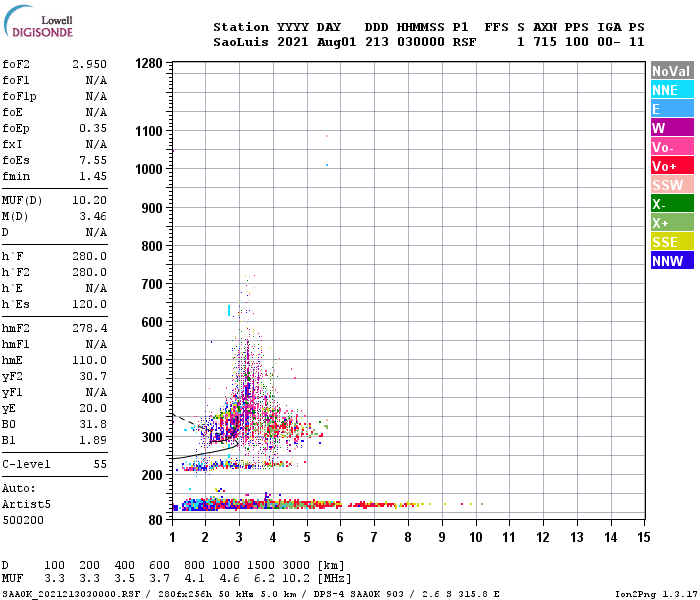Screen dimensions: 700x600
Task: Click the PPS value 100
Action: tap(577, 42)
